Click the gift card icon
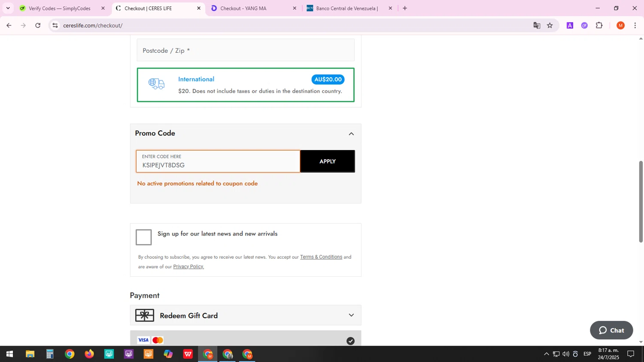The height and width of the screenshot is (362, 644). (145, 315)
